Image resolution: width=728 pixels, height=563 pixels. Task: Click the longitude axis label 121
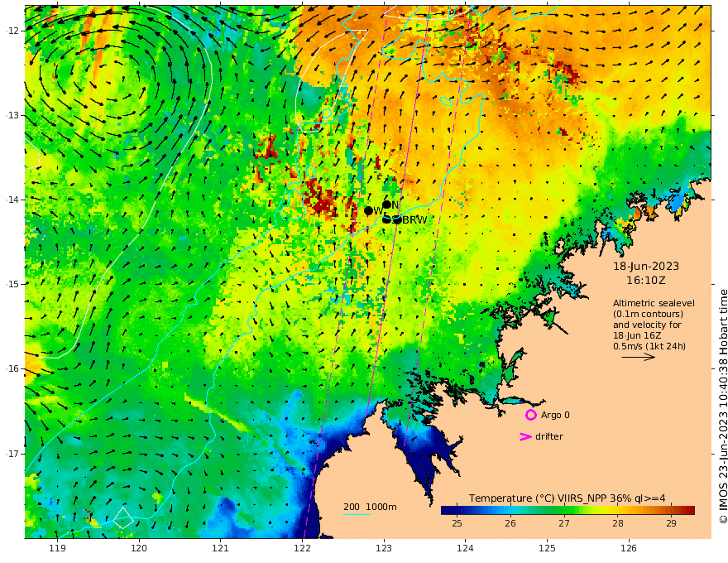click(220, 549)
